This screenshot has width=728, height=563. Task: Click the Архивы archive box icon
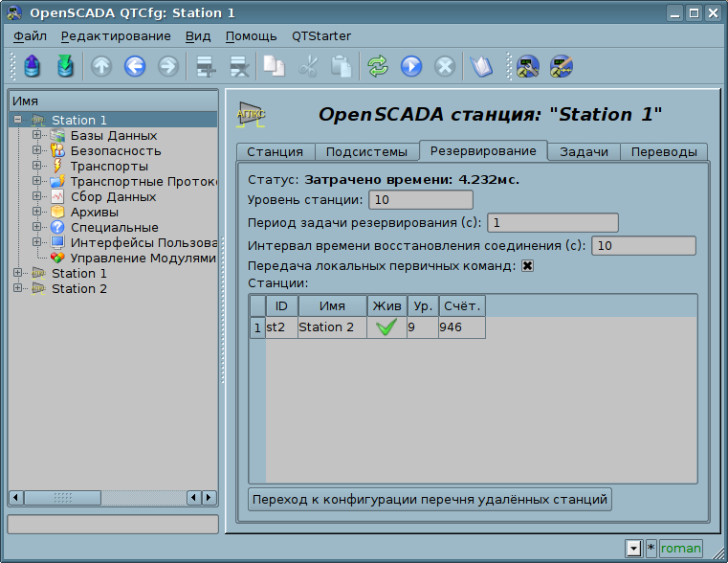(57, 213)
